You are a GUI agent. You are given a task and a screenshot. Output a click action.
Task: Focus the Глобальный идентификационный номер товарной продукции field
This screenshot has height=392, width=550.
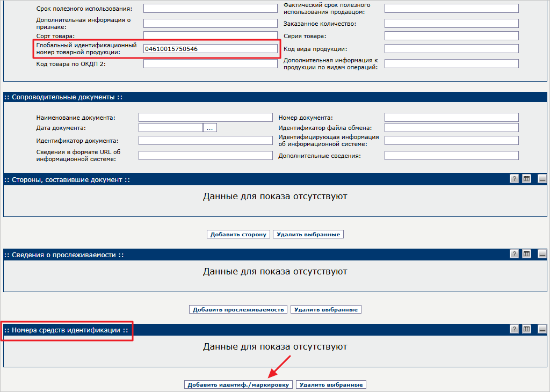210,49
